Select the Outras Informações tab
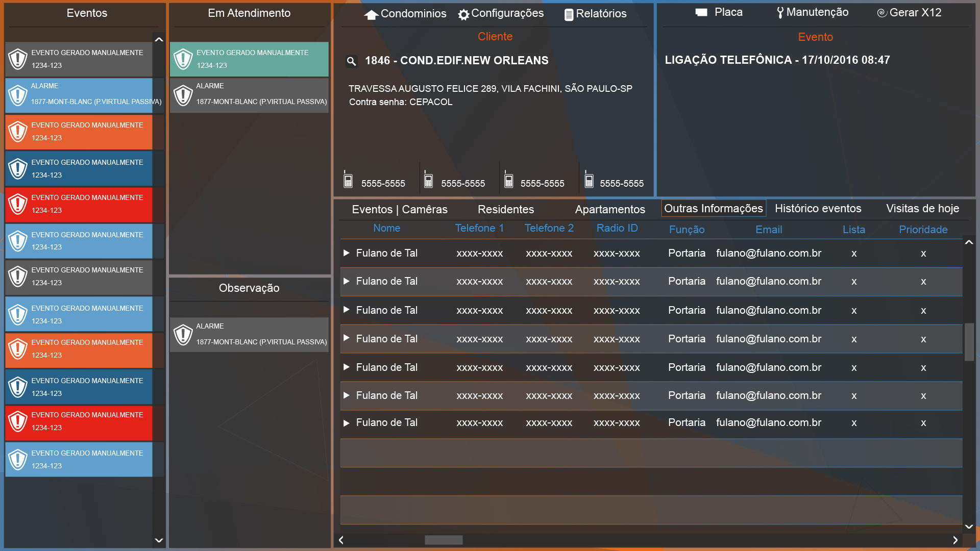The image size is (980, 551). 714,208
